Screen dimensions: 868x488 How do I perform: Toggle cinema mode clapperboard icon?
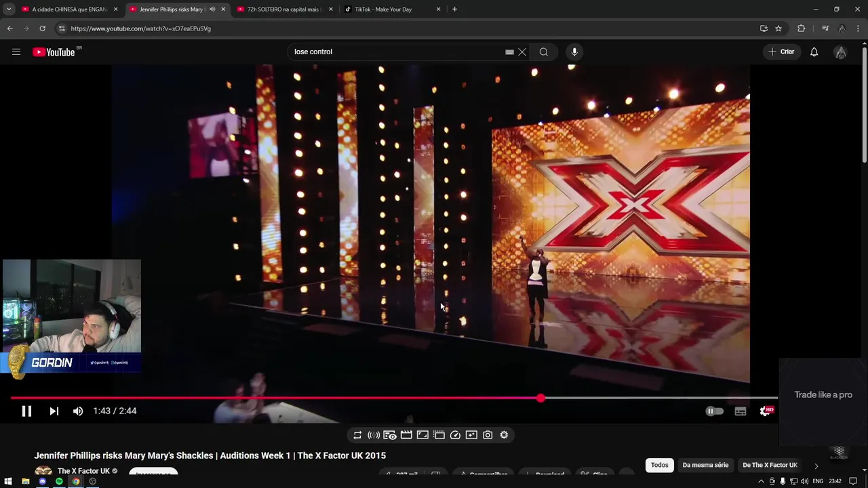click(406, 435)
